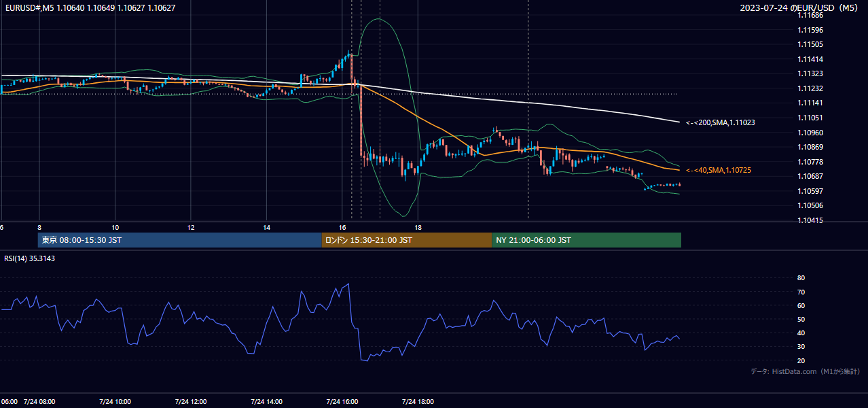868x408 pixels.
Task: Click hour label 8 on the chart time axis
Action: pos(39,227)
